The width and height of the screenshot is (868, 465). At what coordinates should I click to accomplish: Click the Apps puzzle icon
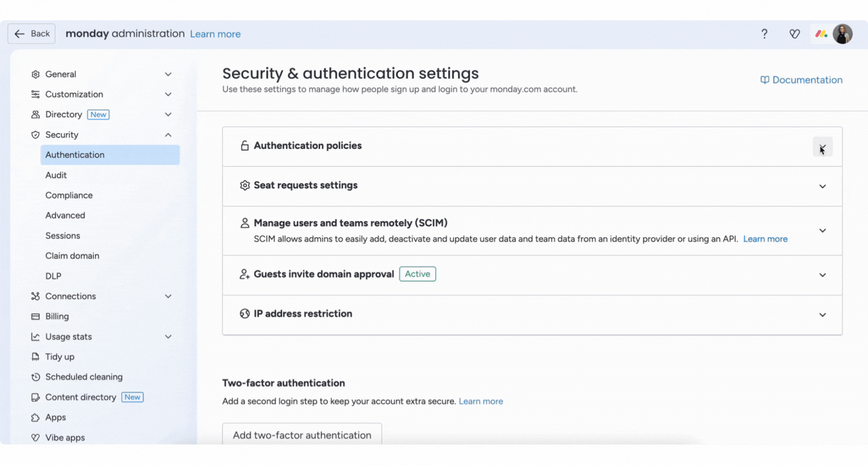coord(36,418)
